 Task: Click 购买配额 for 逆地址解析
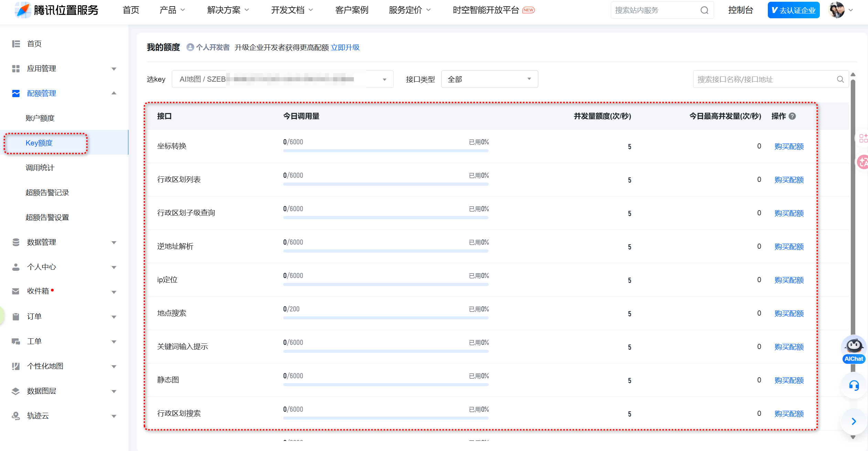[x=789, y=247]
